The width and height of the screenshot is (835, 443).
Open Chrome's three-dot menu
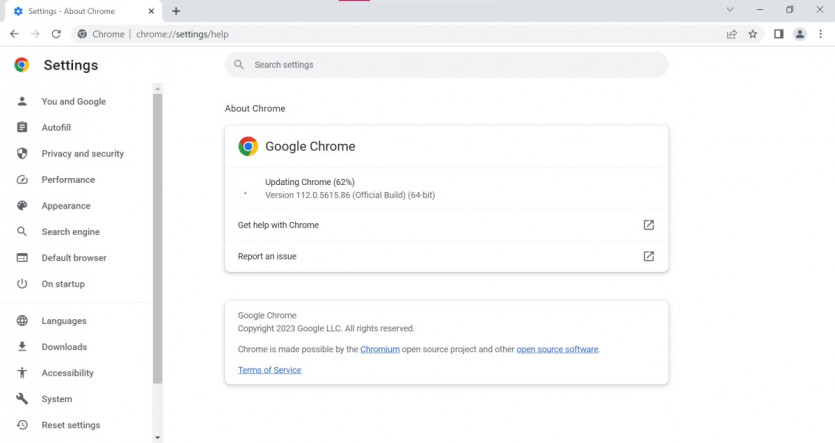click(x=820, y=34)
